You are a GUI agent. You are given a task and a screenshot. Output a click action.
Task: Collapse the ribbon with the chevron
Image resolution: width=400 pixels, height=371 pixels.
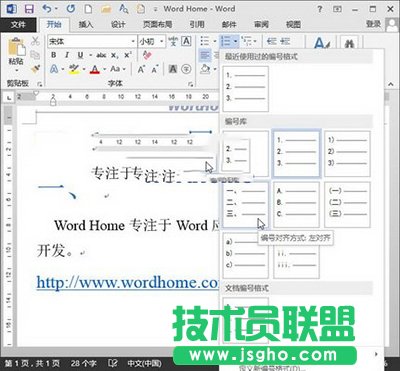391,85
